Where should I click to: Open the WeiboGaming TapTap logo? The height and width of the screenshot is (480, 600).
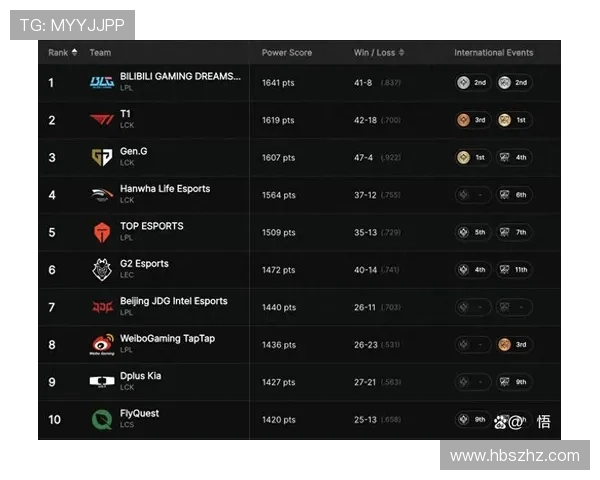coord(102,345)
